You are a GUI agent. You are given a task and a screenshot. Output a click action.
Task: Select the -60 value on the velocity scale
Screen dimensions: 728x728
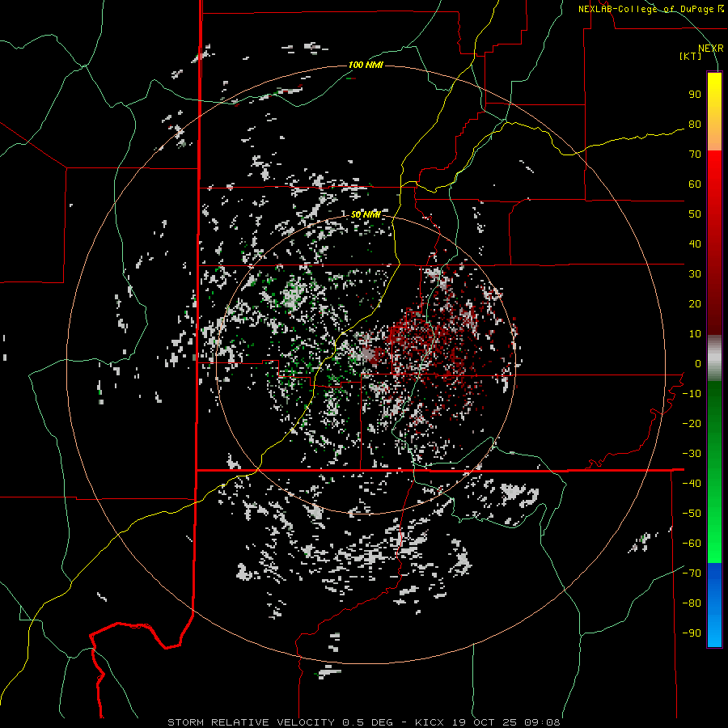692,544
